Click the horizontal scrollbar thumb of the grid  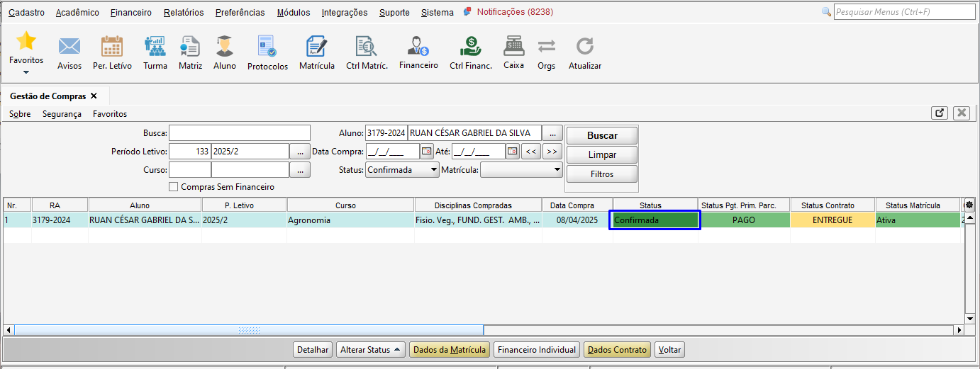click(x=249, y=330)
